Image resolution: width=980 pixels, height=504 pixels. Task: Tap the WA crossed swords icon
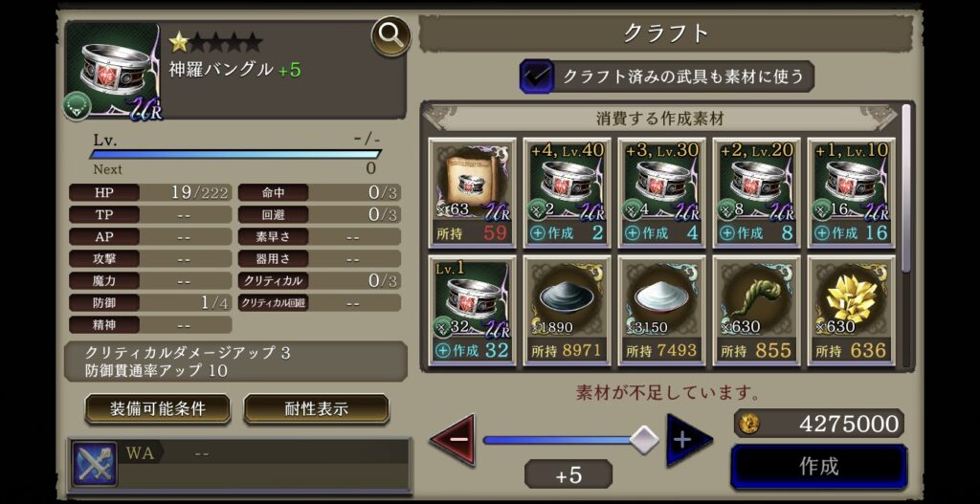(x=95, y=464)
